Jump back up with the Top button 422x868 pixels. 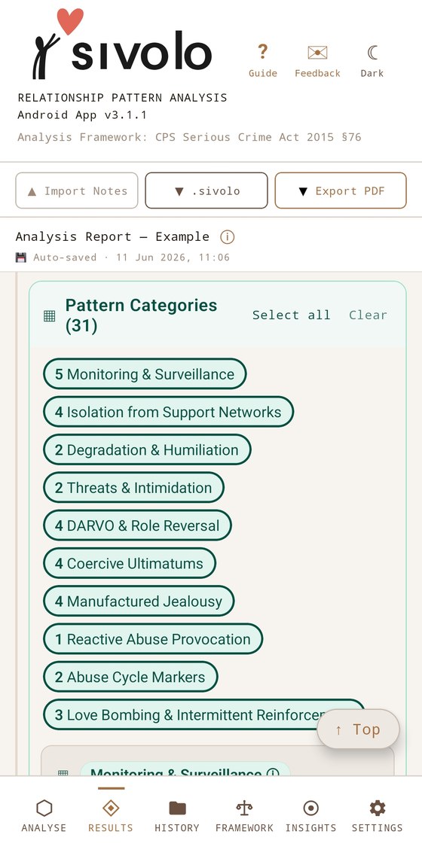[358, 729]
